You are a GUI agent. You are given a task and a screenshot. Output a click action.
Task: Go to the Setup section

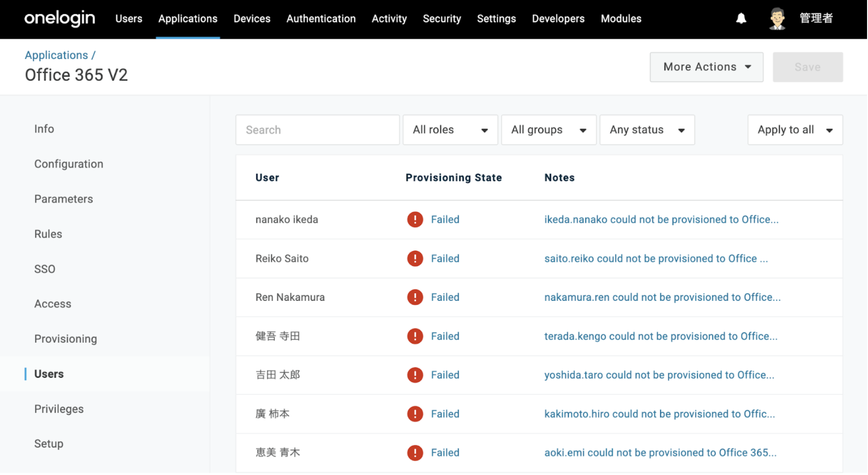click(x=49, y=444)
